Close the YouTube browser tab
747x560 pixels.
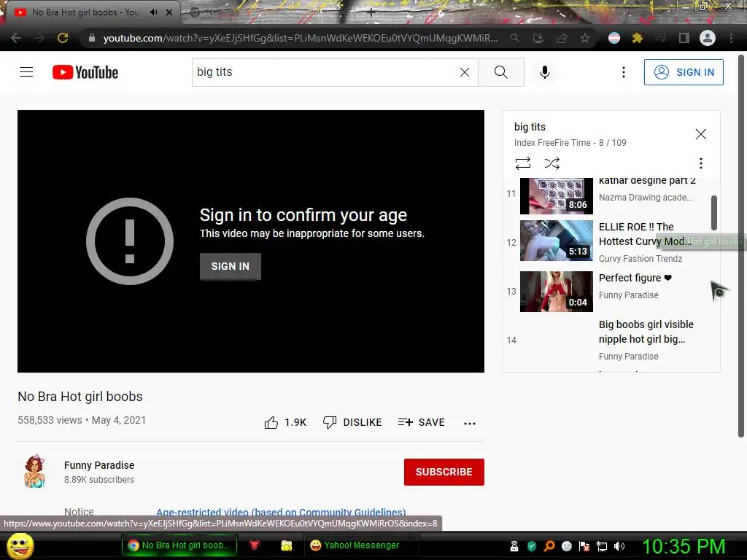169,12
